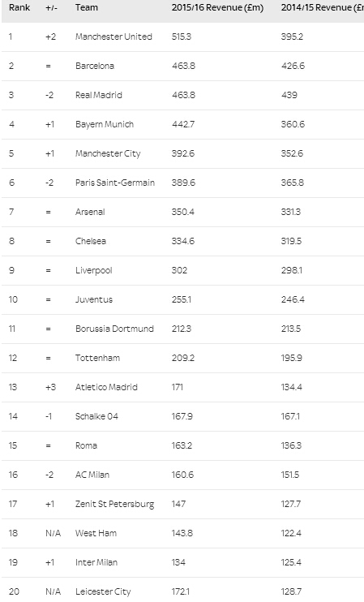This screenshot has width=364, height=602.
Task: Click Paris Saint-Germain team cell
Action: (114, 183)
